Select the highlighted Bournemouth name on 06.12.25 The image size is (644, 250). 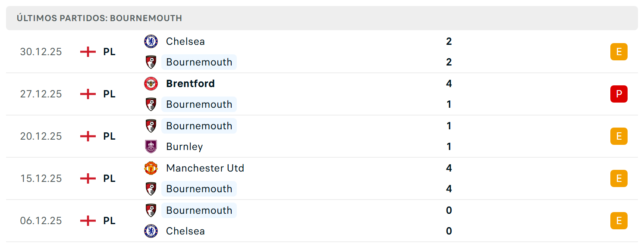click(199, 210)
